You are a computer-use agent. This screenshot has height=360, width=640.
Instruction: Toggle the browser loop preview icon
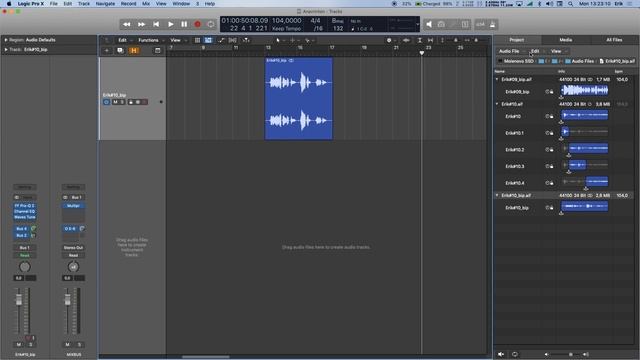[x=515, y=354]
